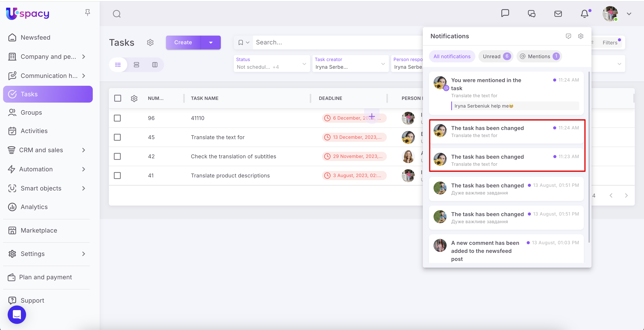This screenshot has height=330, width=644.
Task: Click the notifications bell icon
Action: point(584,14)
